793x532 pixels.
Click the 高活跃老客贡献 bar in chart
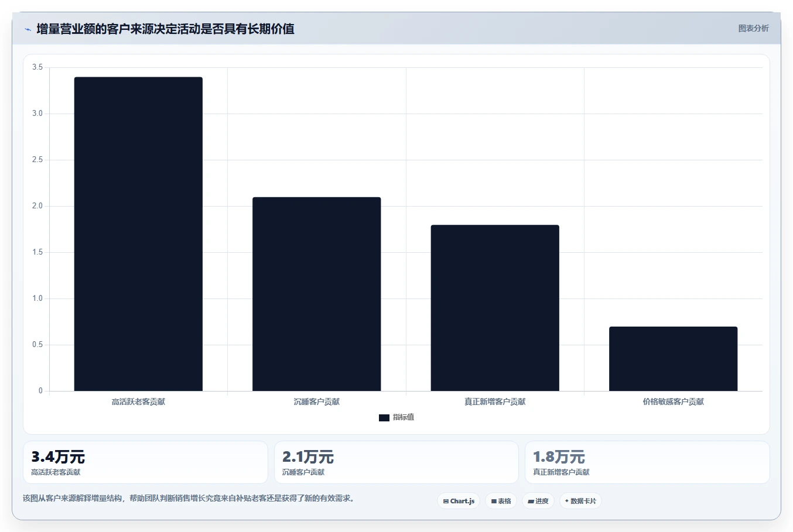click(138, 234)
